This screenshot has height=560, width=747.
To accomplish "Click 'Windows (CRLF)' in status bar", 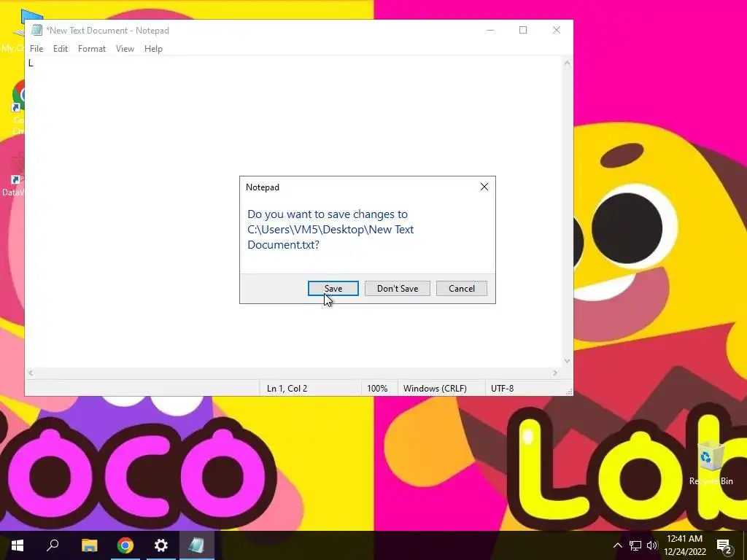I will 435,389.
